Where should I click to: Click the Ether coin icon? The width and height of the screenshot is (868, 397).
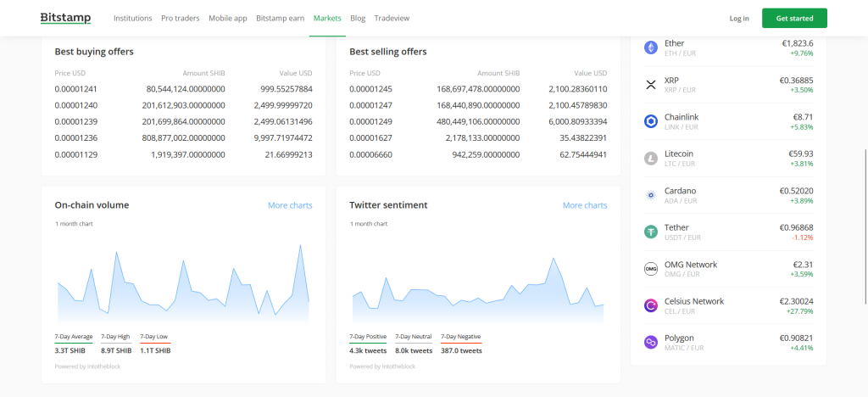pyautogui.click(x=651, y=48)
